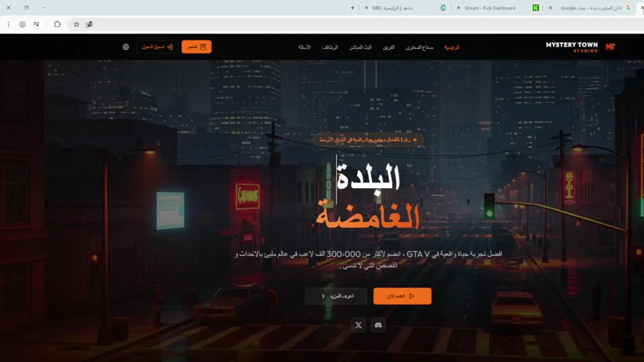
Task: Open the Chrome three-dot menu
Action: 9,24
